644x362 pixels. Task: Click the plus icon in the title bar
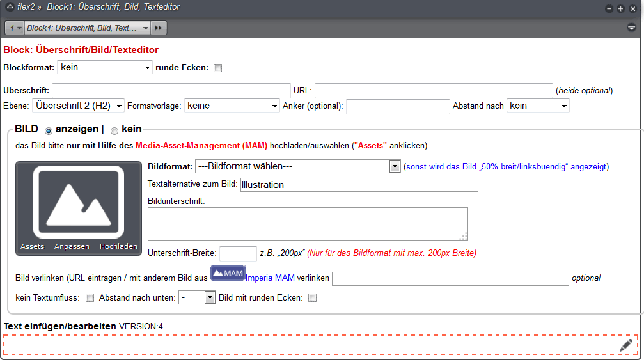(620, 8)
